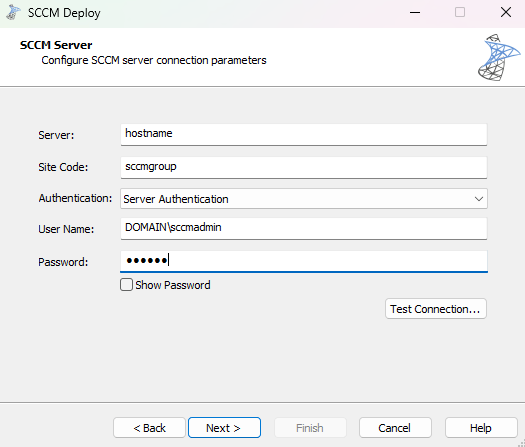The height and width of the screenshot is (447, 525).
Task: Click the Test Connection button
Action: pos(436,309)
